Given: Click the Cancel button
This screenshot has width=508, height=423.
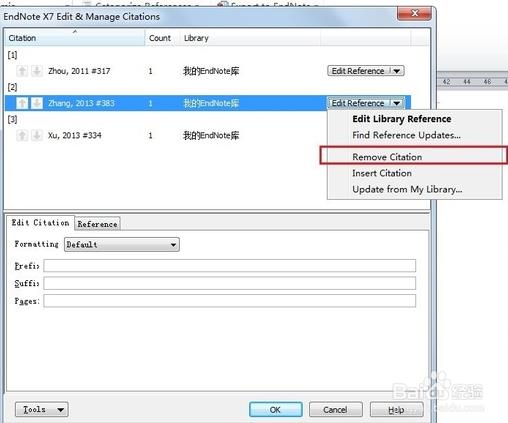Looking at the screenshot, I should (335, 410).
